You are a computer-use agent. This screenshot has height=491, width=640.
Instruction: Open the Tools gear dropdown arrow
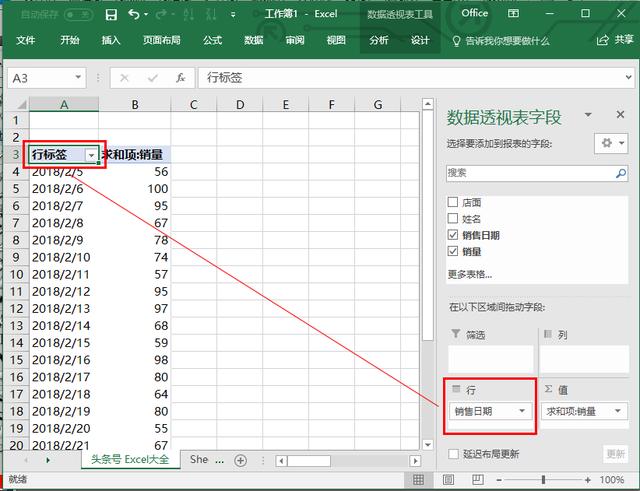pos(622,143)
